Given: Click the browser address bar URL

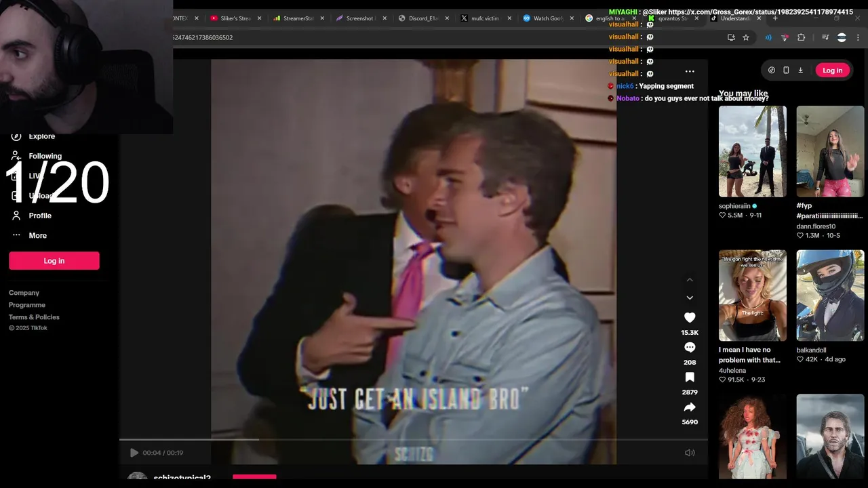Looking at the screenshot, I should click(203, 37).
